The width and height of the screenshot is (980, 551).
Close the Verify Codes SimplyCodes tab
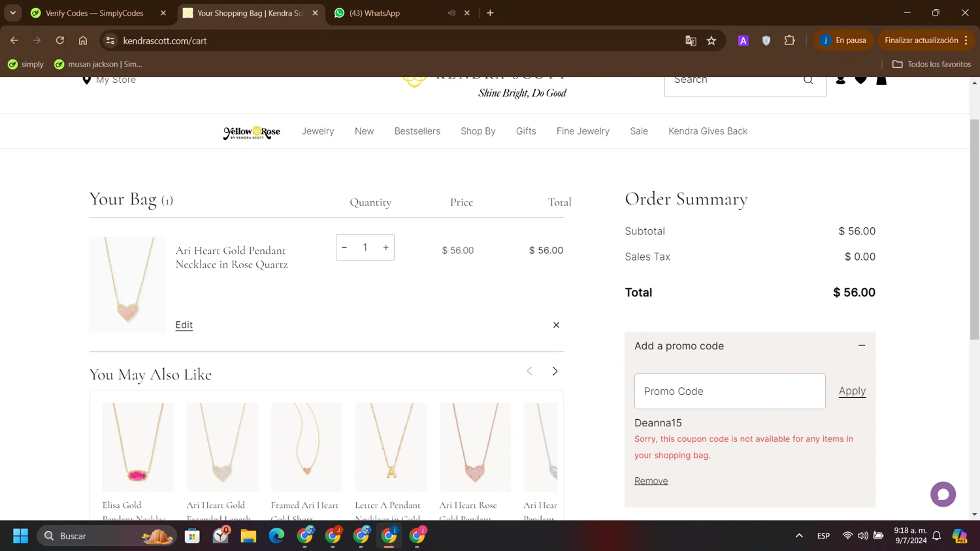(x=163, y=12)
